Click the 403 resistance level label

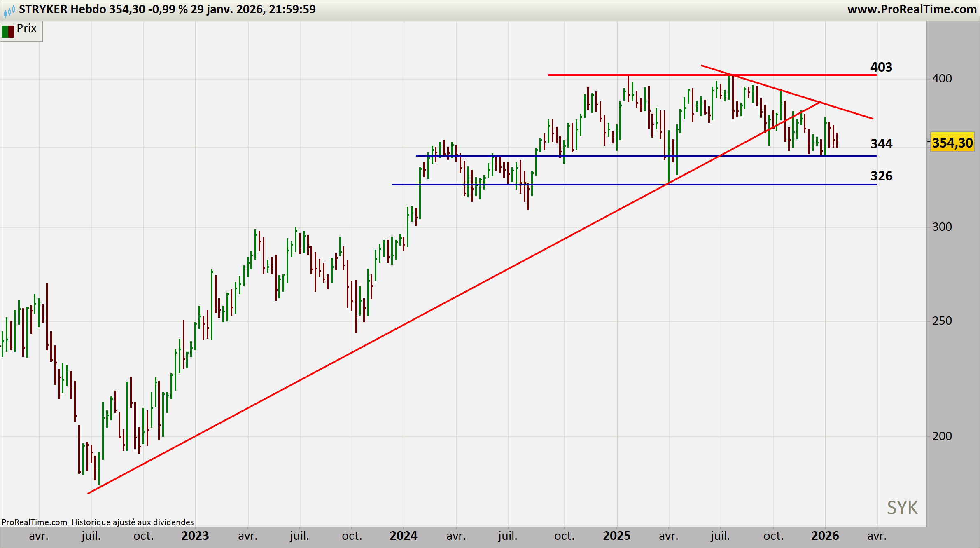click(x=881, y=67)
